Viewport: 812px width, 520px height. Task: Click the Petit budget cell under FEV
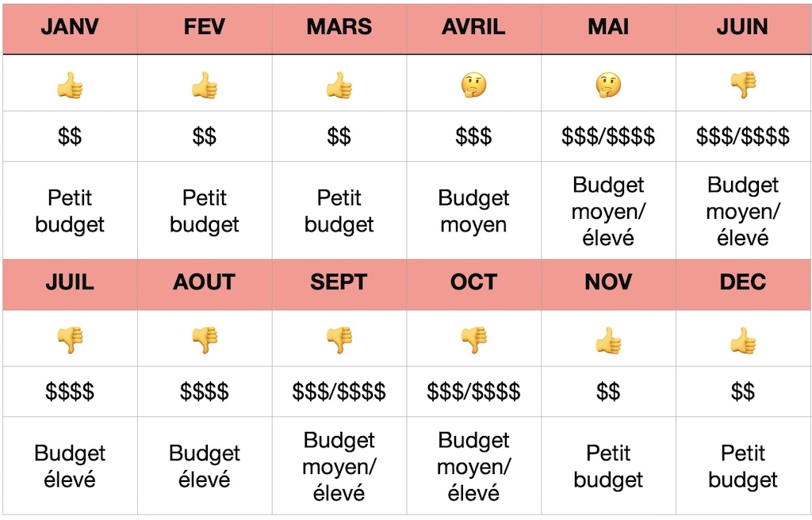coord(205,211)
